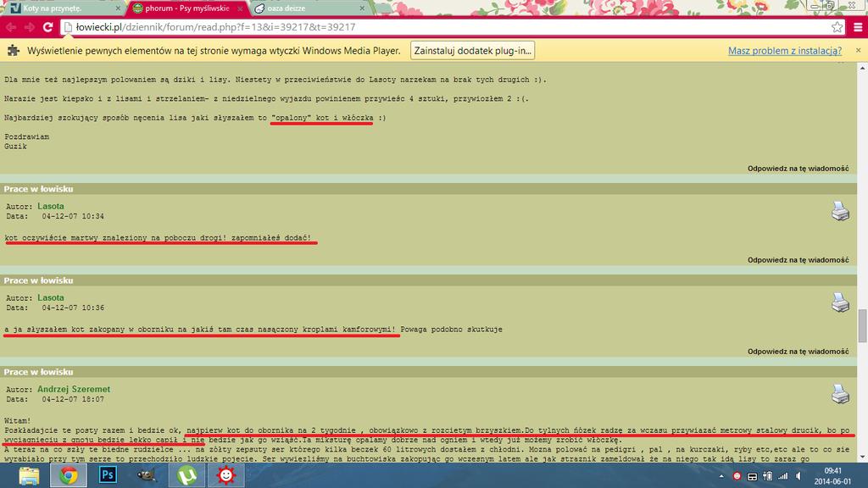Screen dimensions: 868x488
Task: Click the browser back arrow button
Action: (11, 27)
